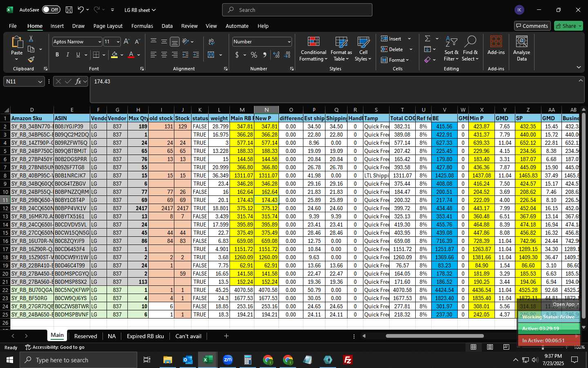Toggle the Align Right button
Image resolution: width=588 pixels, height=368 pixels.
click(x=175, y=55)
